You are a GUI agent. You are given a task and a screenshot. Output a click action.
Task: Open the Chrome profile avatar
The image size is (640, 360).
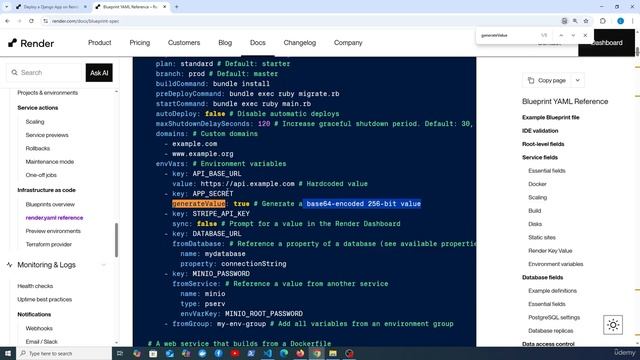[x=620, y=21]
